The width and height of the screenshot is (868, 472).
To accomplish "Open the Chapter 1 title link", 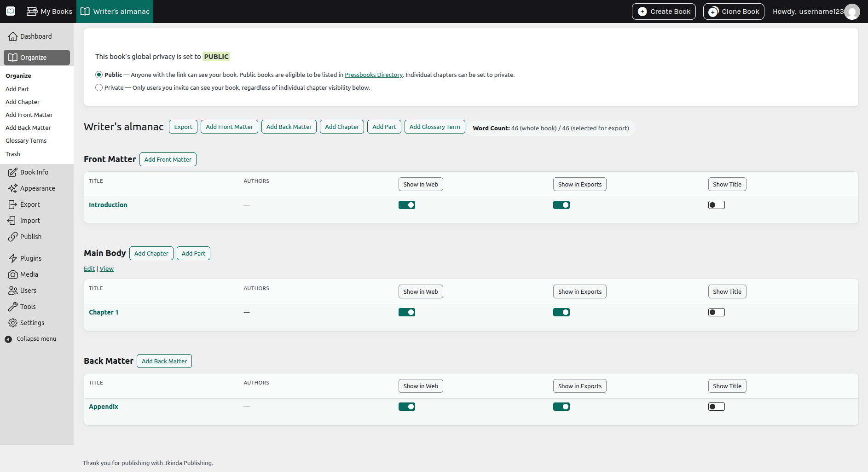I will 104,312.
